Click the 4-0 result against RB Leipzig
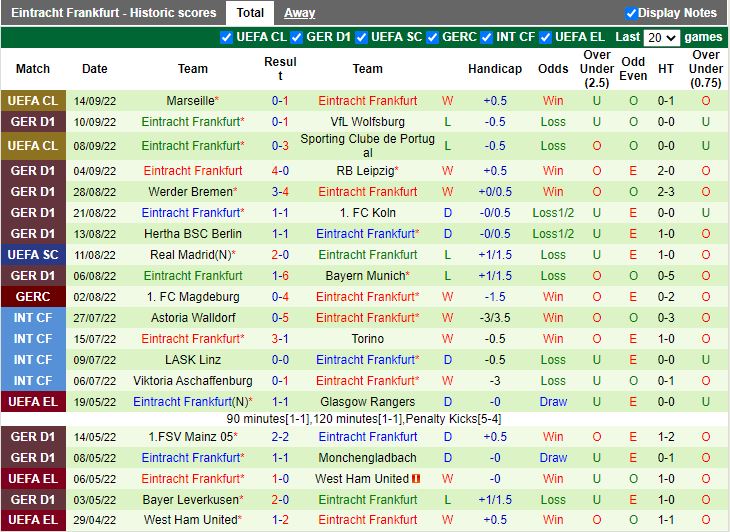The image size is (730, 532). click(x=280, y=171)
